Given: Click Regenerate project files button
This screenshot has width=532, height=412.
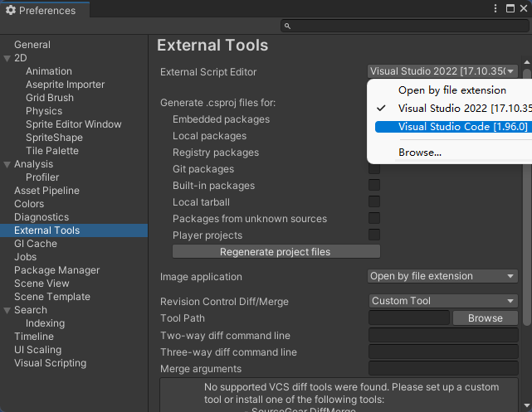Looking at the screenshot, I should (x=276, y=252).
